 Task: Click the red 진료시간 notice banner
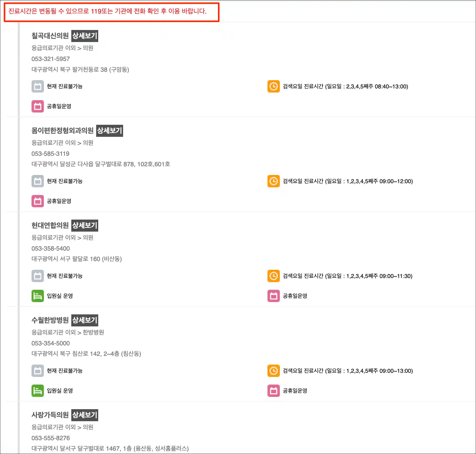pyautogui.click(x=112, y=12)
